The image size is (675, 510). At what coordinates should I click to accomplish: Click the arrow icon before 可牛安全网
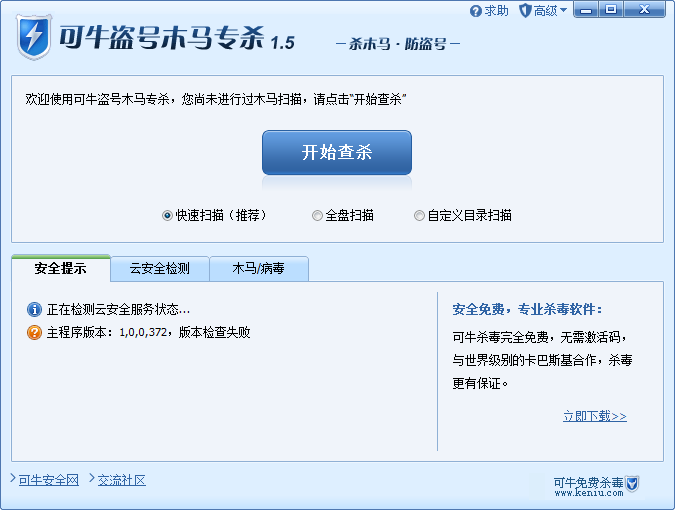click(13, 478)
